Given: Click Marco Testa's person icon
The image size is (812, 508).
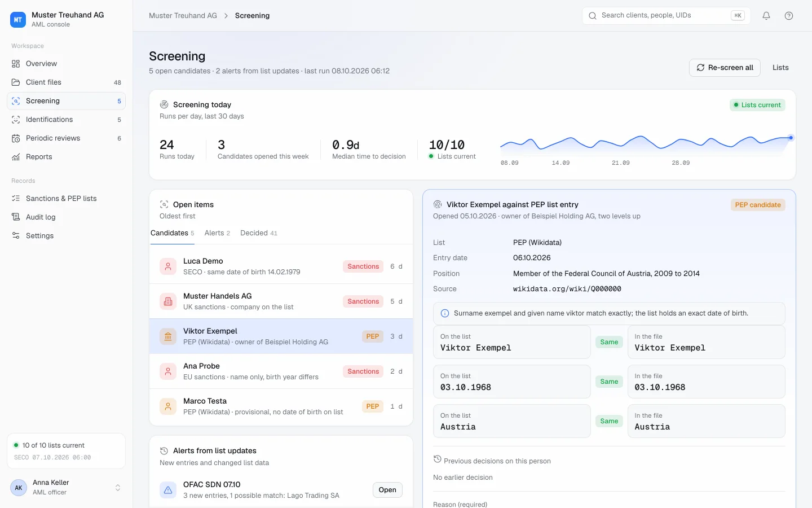Looking at the screenshot, I should 168,406.
